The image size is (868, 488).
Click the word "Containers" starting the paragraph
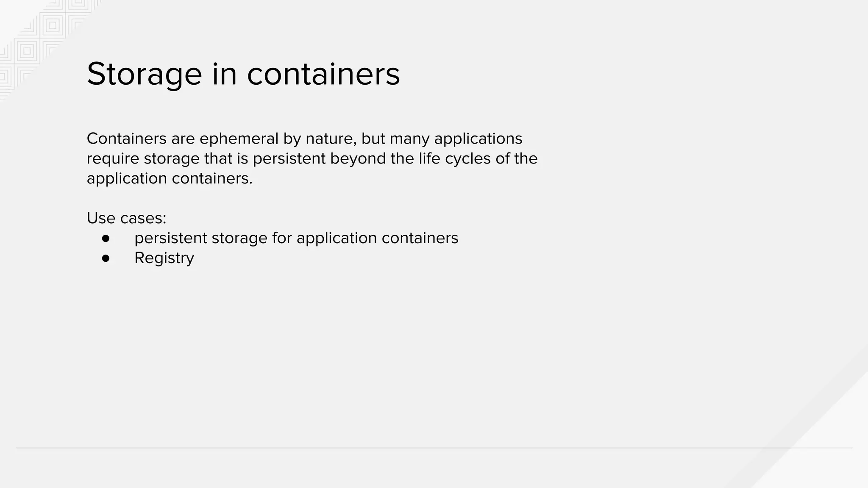(x=125, y=139)
